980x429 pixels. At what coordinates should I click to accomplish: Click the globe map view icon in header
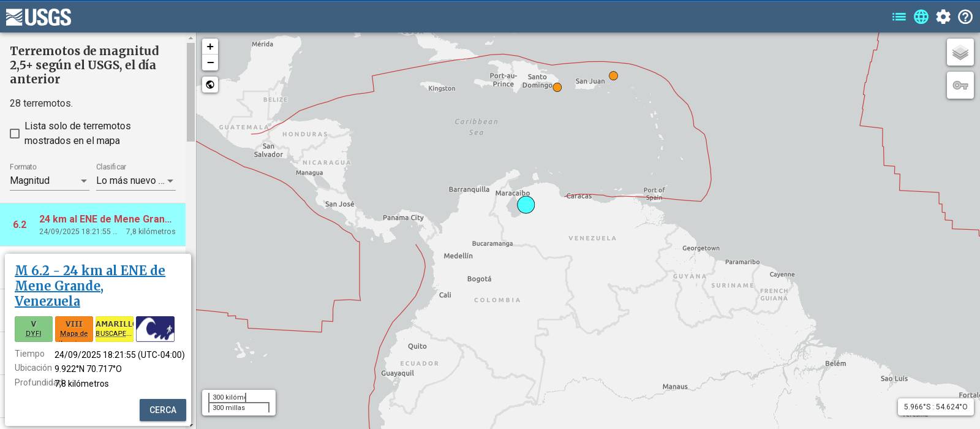pos(921,17)
